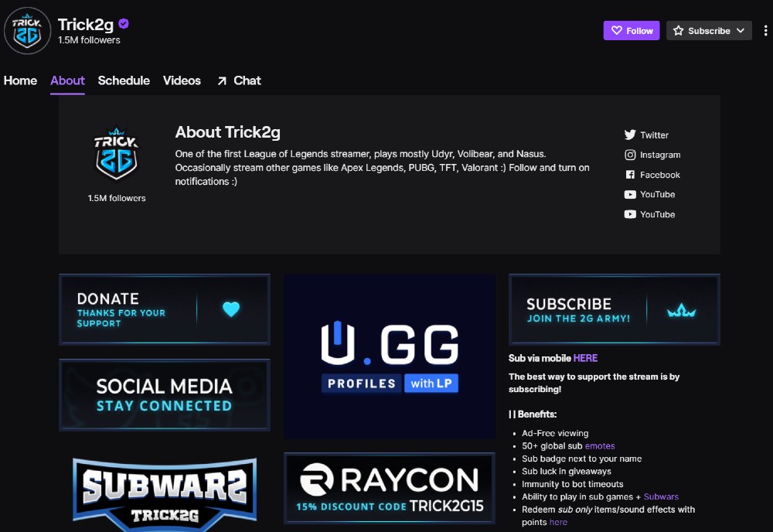
Task: Click the Twitter bird icon
Action: tap(630, 135)
